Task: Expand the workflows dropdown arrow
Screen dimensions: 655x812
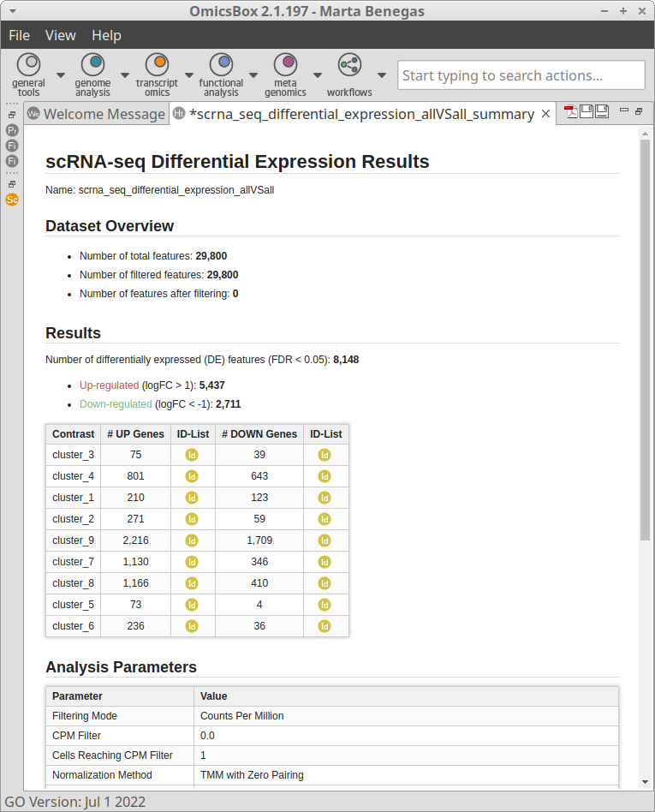Action: point(382,75)
